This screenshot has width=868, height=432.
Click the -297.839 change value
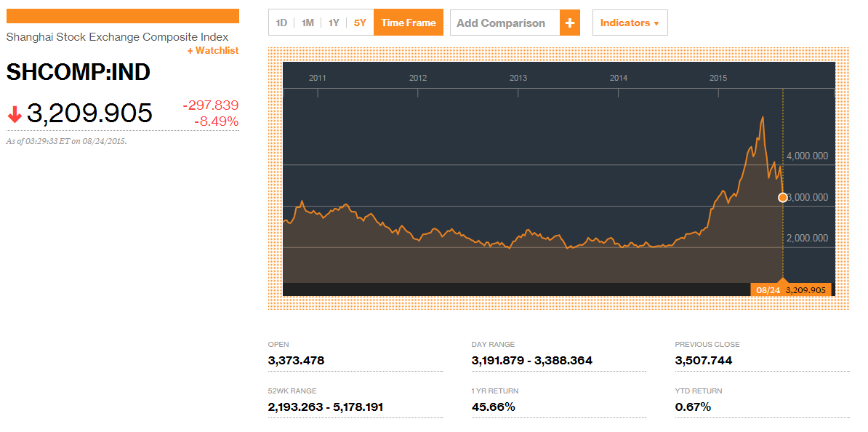click(210, 105)
